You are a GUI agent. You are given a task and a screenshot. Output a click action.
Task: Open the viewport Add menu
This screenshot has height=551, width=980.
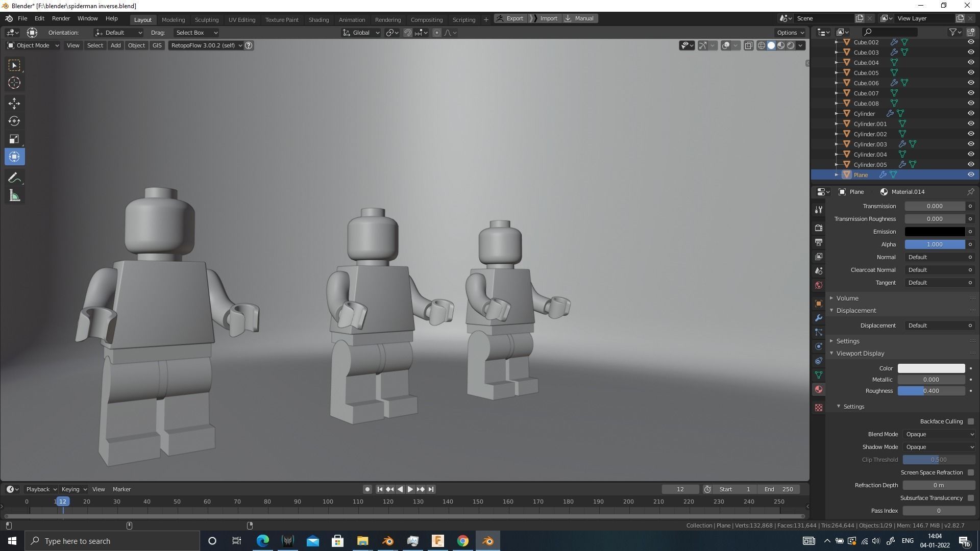(x=116, y=45)
